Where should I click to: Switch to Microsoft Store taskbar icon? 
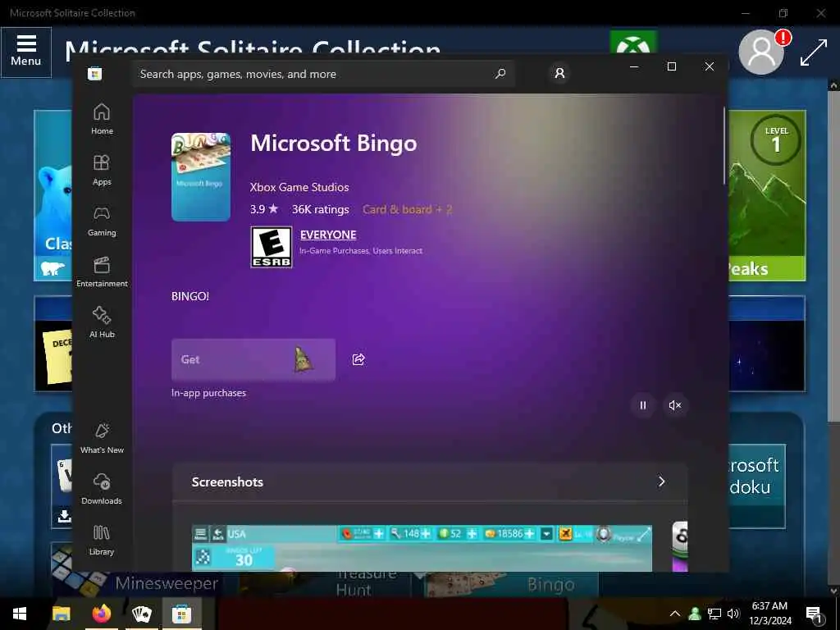(181, 614)
